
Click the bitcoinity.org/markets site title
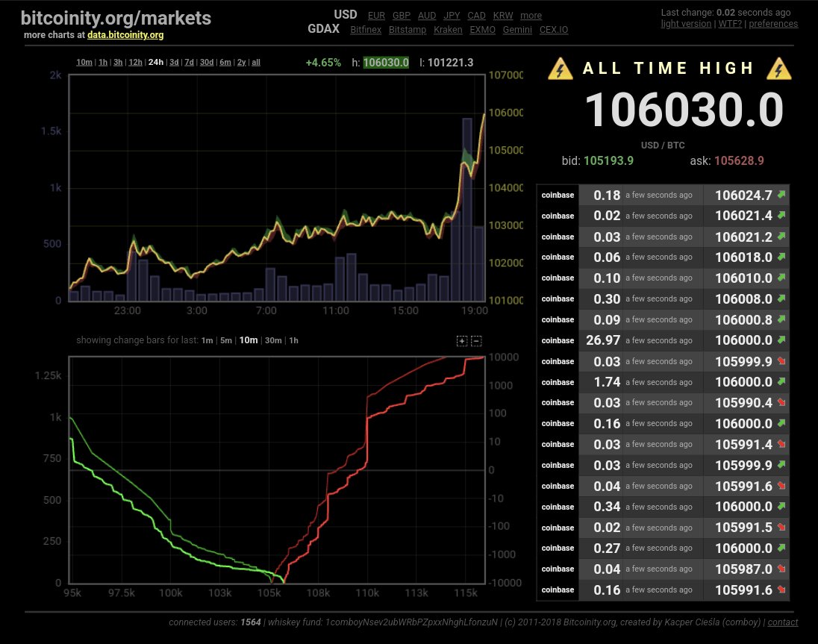coord(116,18)
